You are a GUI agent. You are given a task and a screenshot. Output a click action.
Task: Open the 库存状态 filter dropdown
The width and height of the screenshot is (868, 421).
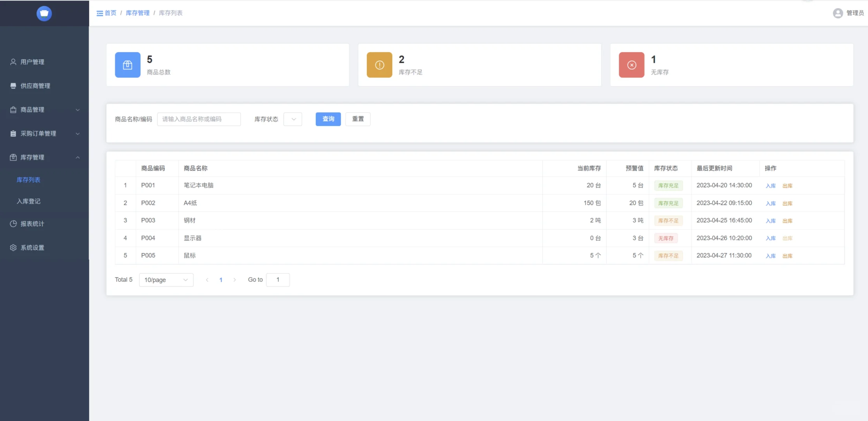point(293,119)
